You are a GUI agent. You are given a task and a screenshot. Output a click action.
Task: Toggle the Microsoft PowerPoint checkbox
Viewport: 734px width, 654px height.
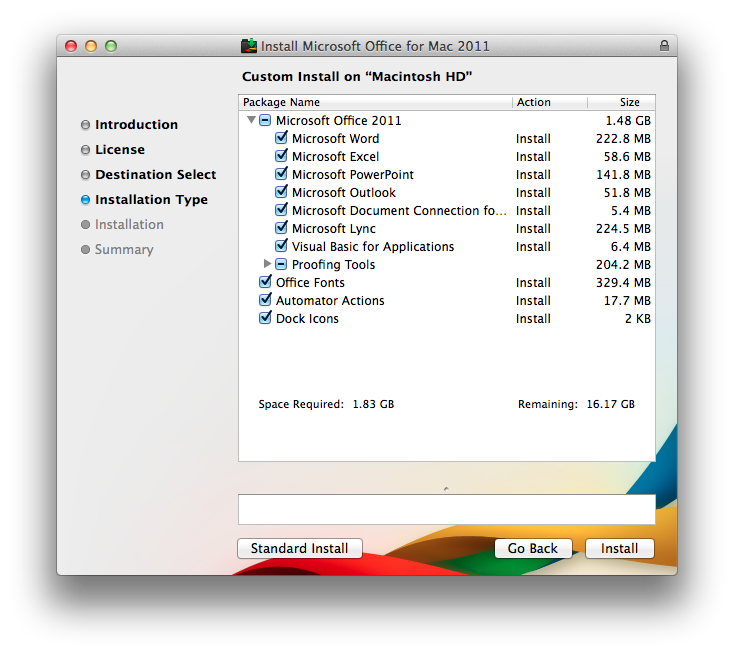click(281, 174)
